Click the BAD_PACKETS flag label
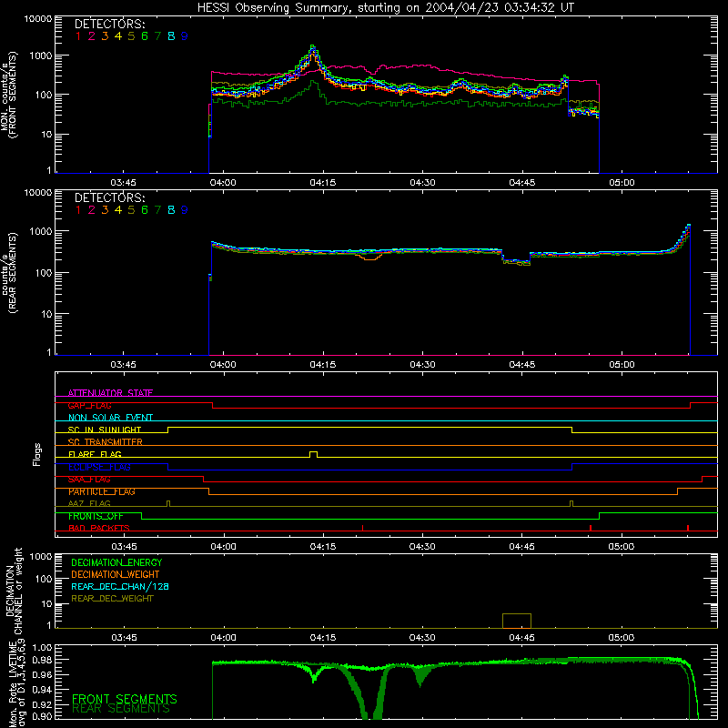 (99, 528)
